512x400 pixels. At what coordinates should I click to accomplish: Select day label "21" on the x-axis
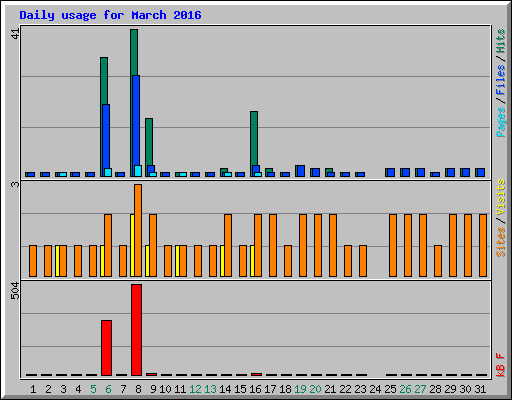(330, 389)
